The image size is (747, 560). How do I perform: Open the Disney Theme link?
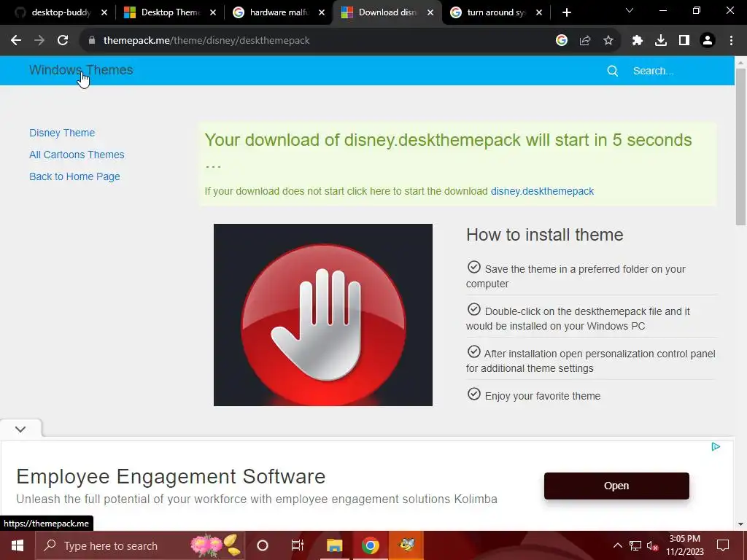point(62,133)
